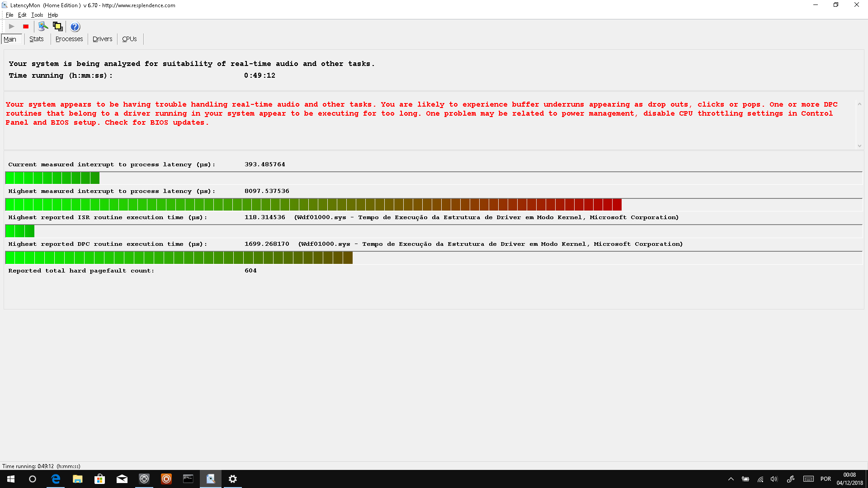Click the DPC Wdf01000.sys driver description
868x488 pixels.
[x=491, y=244]
